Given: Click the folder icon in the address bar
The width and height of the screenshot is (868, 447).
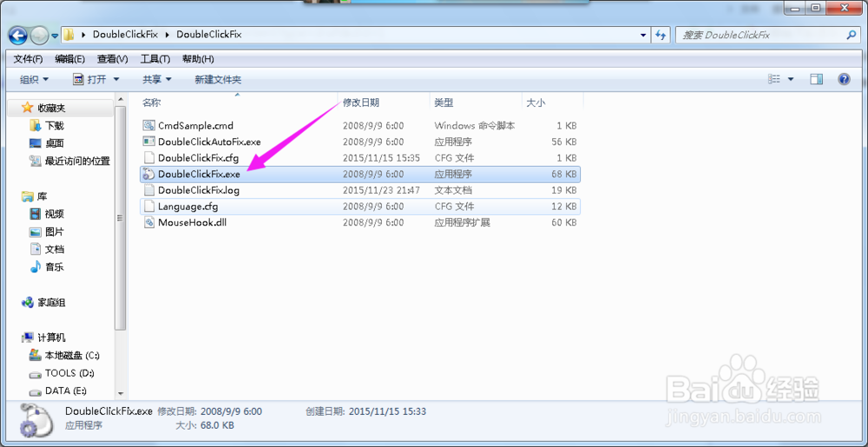Looking at the screenshot, I should 68,35.
